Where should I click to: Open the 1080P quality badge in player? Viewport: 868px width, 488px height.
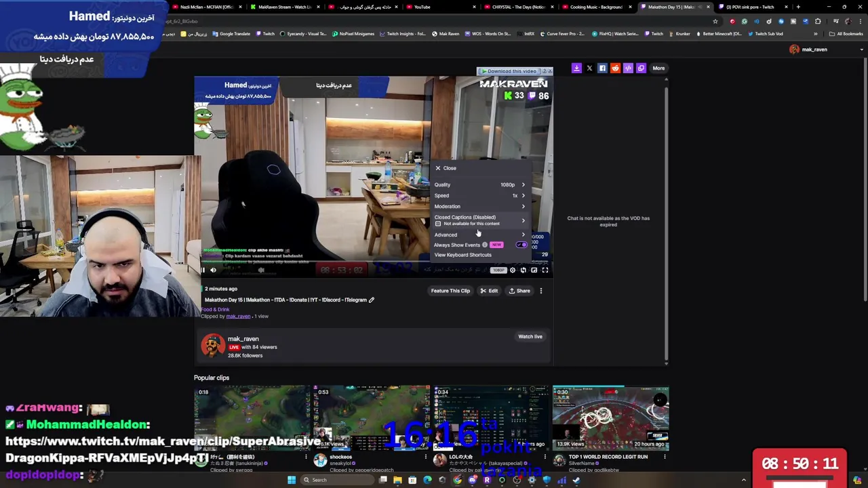498,270
